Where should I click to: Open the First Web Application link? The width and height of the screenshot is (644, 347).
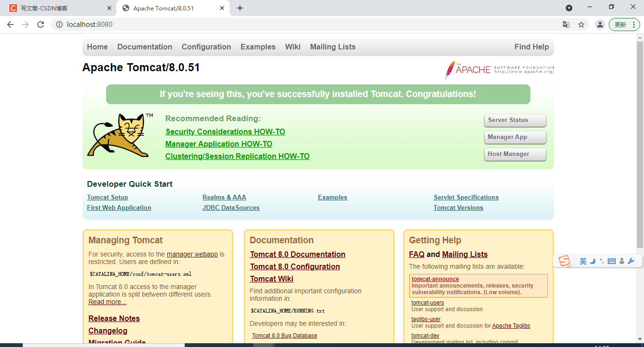pyautogui.click(x=119, y=208)
